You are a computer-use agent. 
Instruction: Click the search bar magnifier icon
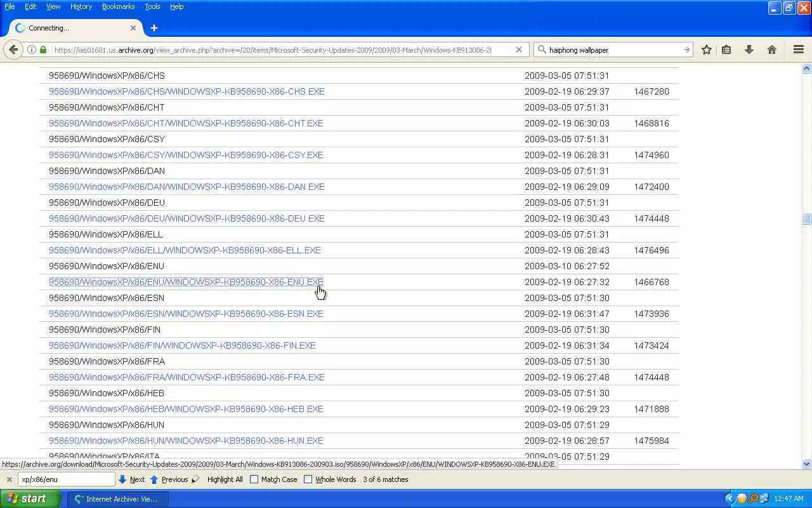tap(542, 50)
